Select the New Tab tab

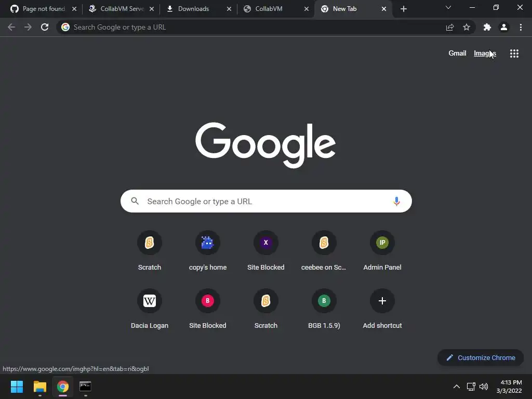tap(353, 9)
